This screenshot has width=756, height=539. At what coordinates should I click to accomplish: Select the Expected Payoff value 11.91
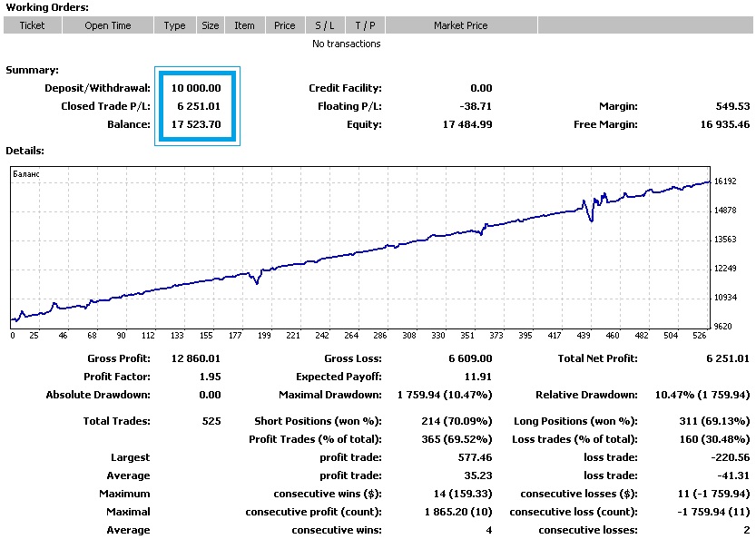pos(478,377)
